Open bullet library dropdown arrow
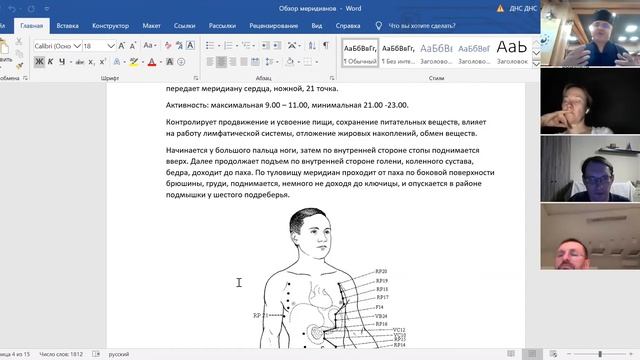The height and width of the screenshot is (360, 640). click(x=219, y=45)
